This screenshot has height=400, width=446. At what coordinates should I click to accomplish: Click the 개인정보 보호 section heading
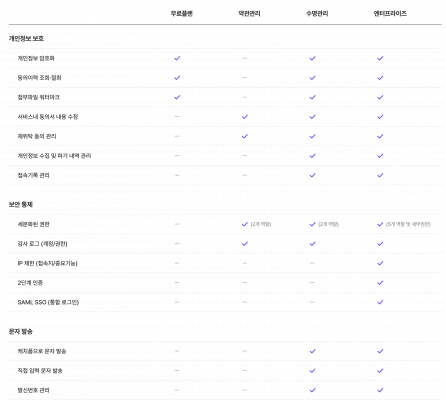click(26, 39)
